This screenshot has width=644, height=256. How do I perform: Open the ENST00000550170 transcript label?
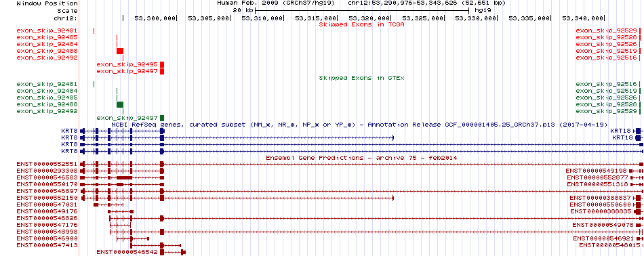(x=47, y=185)
